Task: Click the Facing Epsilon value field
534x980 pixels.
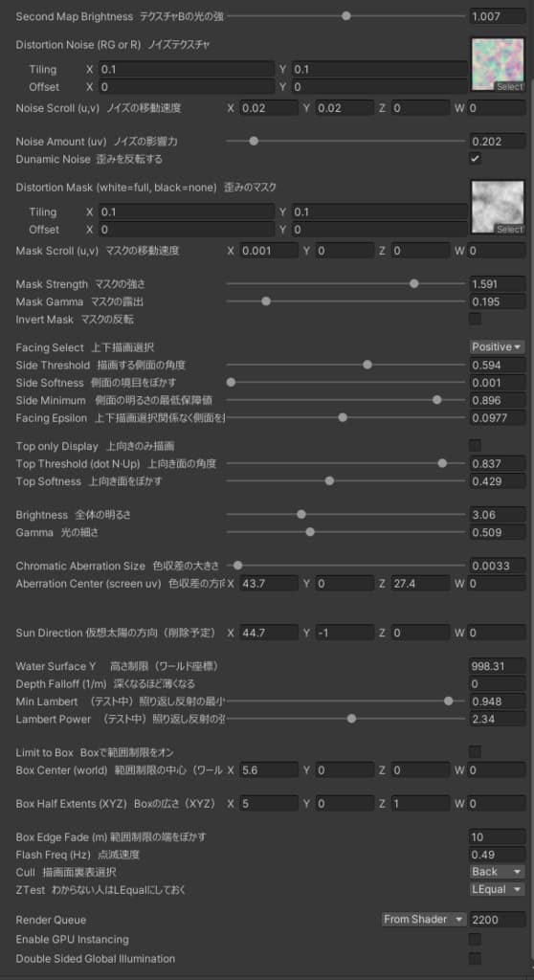Action: (x=497, y=417)
